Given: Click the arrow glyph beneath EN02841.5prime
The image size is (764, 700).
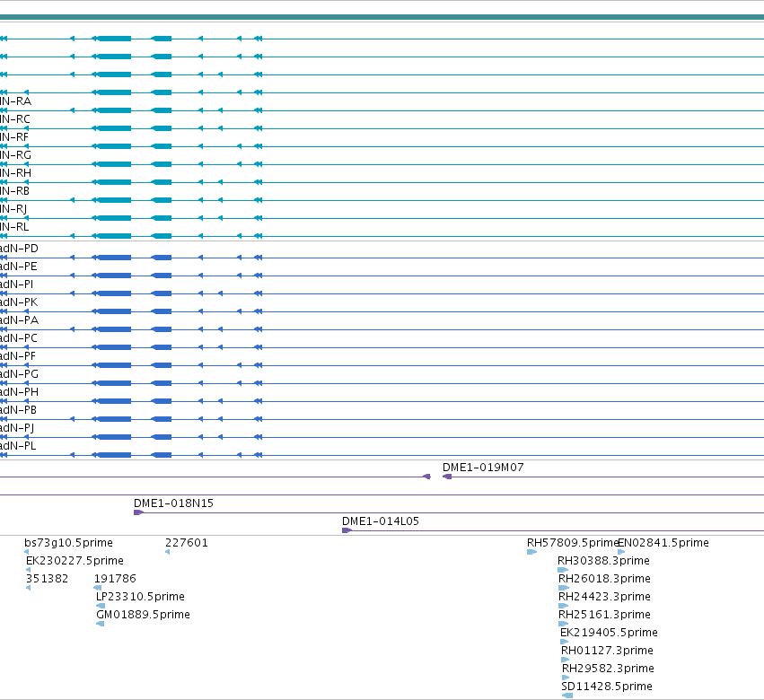Looking at the screenshot, I should pyautogui.click(x=621, y=552).
